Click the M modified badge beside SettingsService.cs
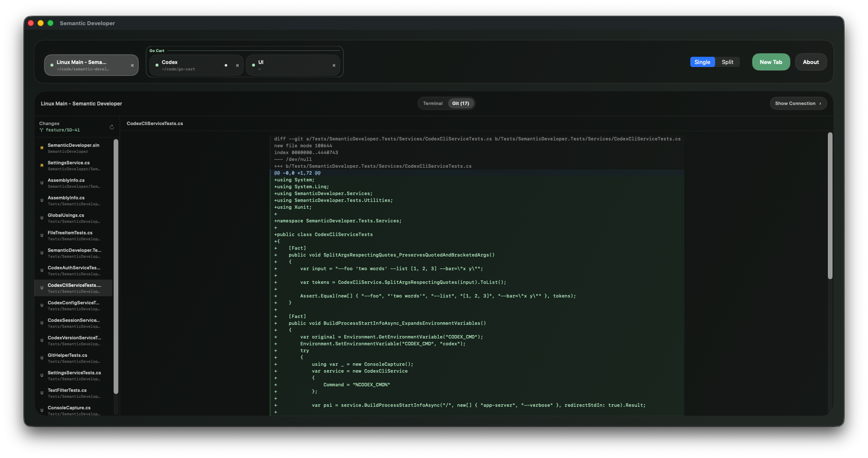The width and height of the screenshot is (868, 458). pos(41,166)
